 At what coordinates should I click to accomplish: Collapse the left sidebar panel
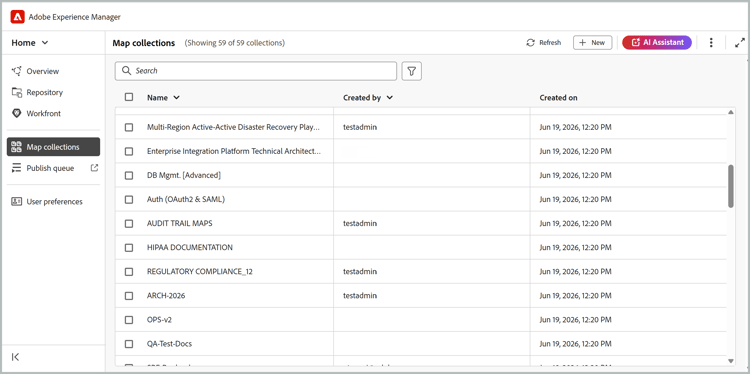pos(15,357)
